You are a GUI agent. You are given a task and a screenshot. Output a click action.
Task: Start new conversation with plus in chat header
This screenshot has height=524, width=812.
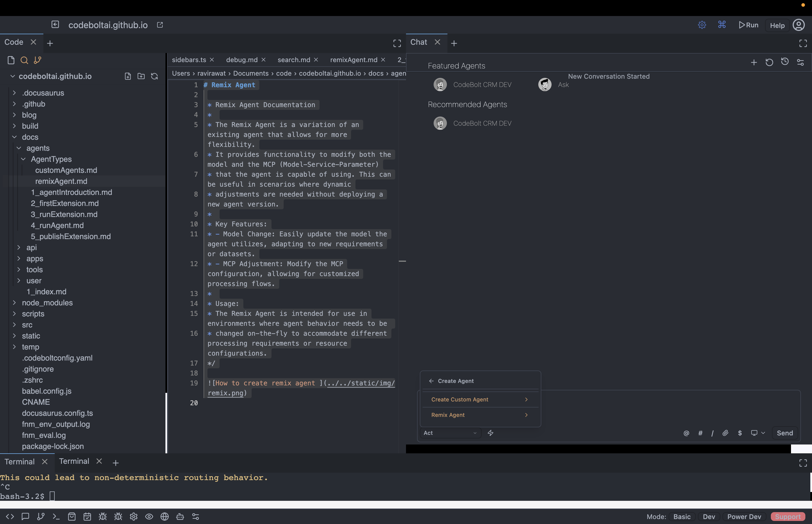click(x=754, y=62)
